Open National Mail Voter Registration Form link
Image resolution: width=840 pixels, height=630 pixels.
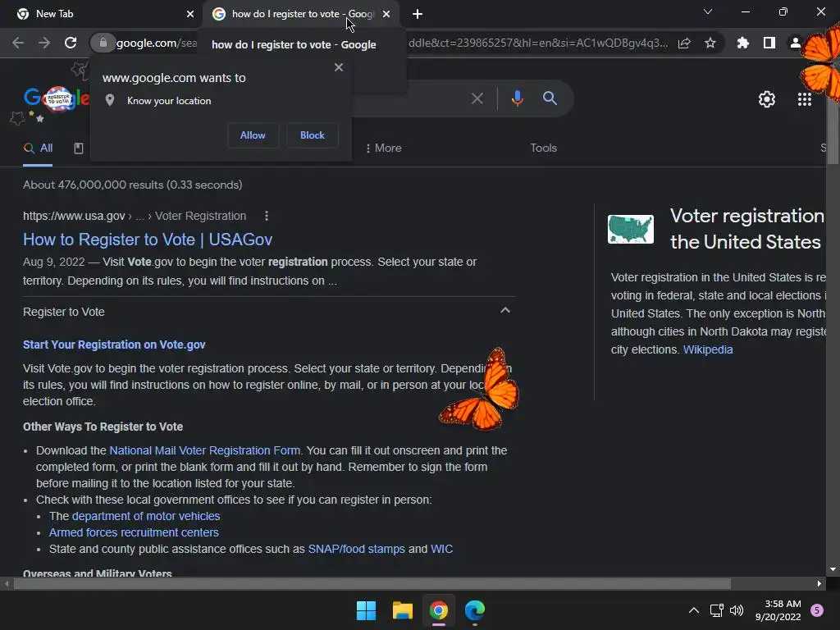[204, 450]
